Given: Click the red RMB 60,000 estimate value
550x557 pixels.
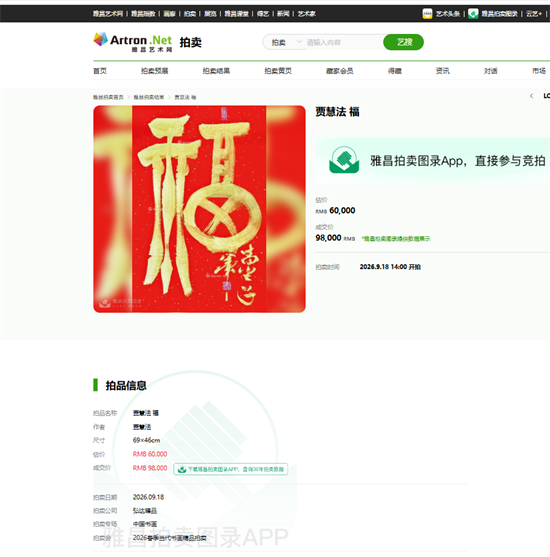Looking at the screenshot, I should pyautogui.click(x=150, y=454).
